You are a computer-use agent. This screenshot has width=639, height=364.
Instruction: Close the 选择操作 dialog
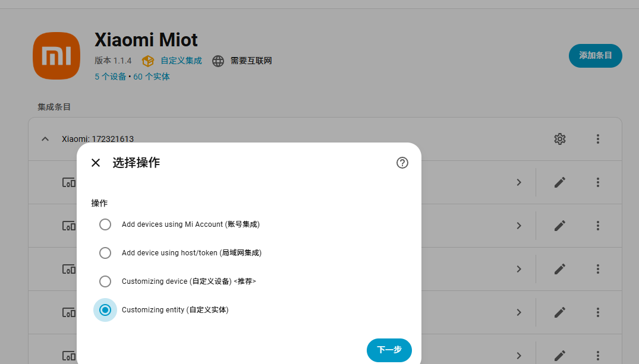pos(96,163)
